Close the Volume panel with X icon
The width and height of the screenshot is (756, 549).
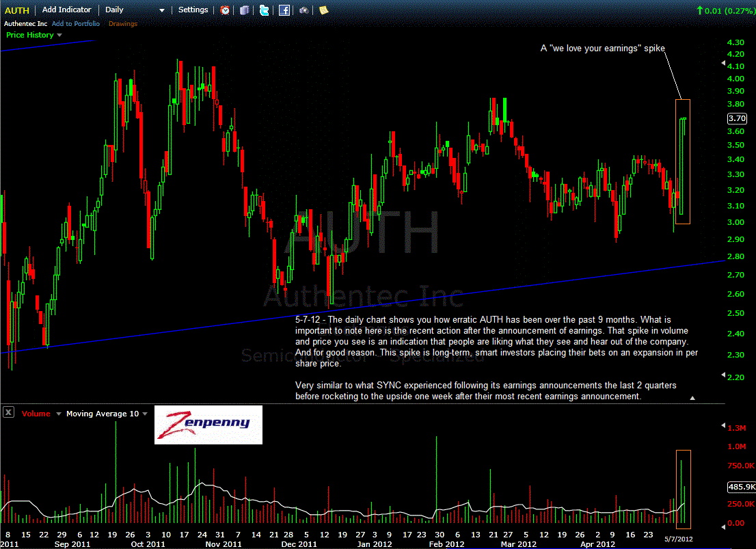pyautogui.click(x=9, y=412)
